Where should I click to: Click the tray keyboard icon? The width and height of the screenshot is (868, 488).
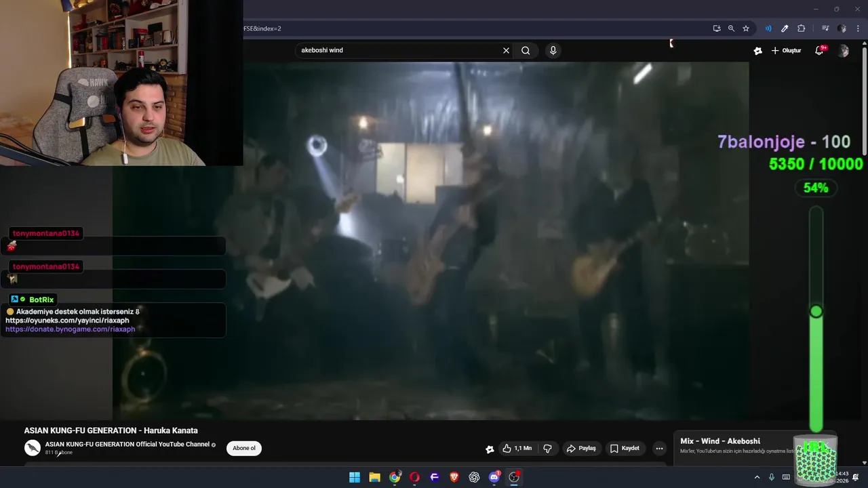point(786,477)
